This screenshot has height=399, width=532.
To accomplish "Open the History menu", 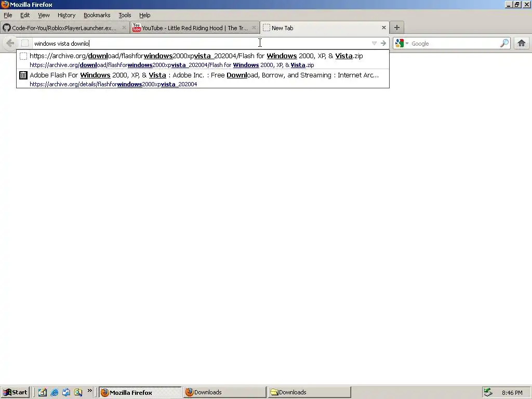I will click(x=66, y=15).
